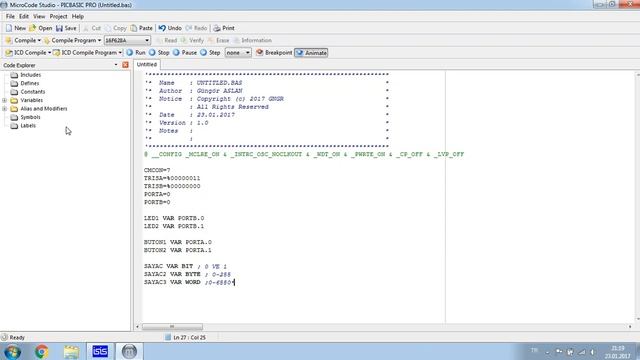
Task: Click the __CONFIG directive line
Action: (x=304, y=154)
